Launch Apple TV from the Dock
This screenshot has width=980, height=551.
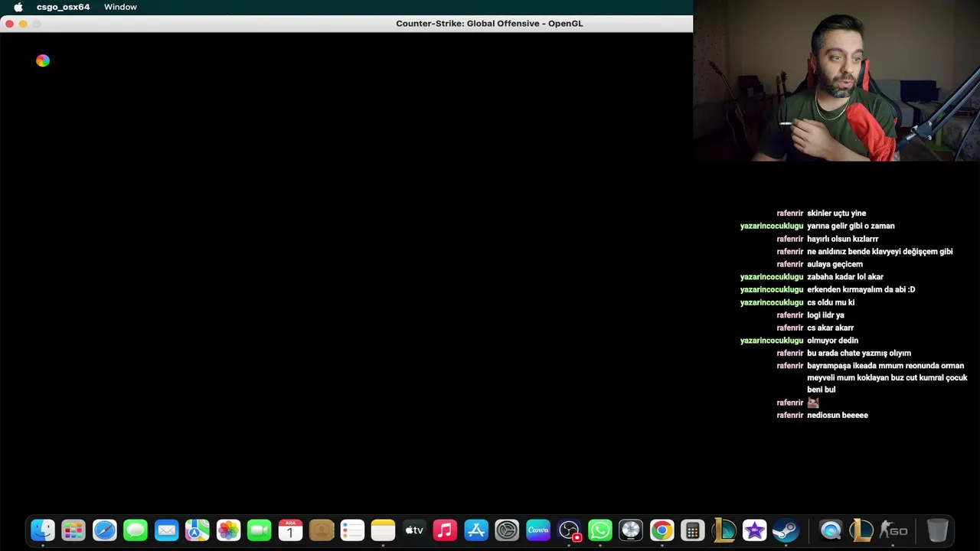pos(414,530)
